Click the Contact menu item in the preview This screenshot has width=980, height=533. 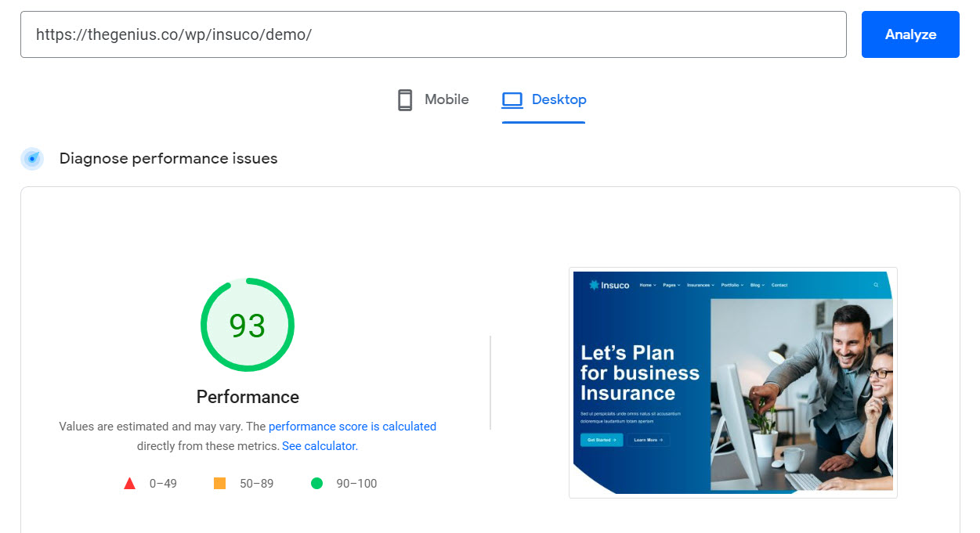(779, 286)
